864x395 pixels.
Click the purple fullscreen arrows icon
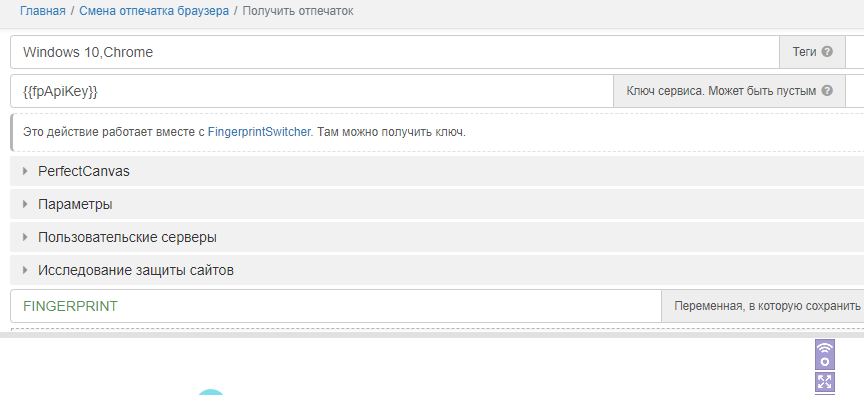coord(825,381)
